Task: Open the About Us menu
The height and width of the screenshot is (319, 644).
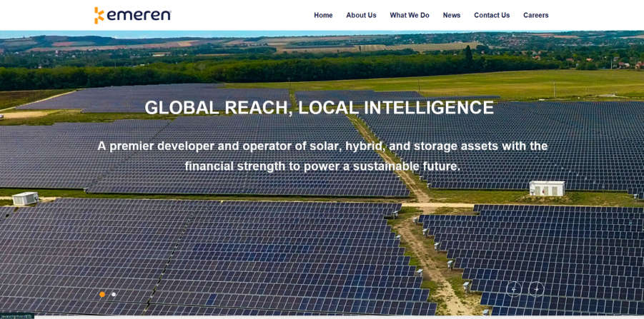Action: [x=361, y=15]
